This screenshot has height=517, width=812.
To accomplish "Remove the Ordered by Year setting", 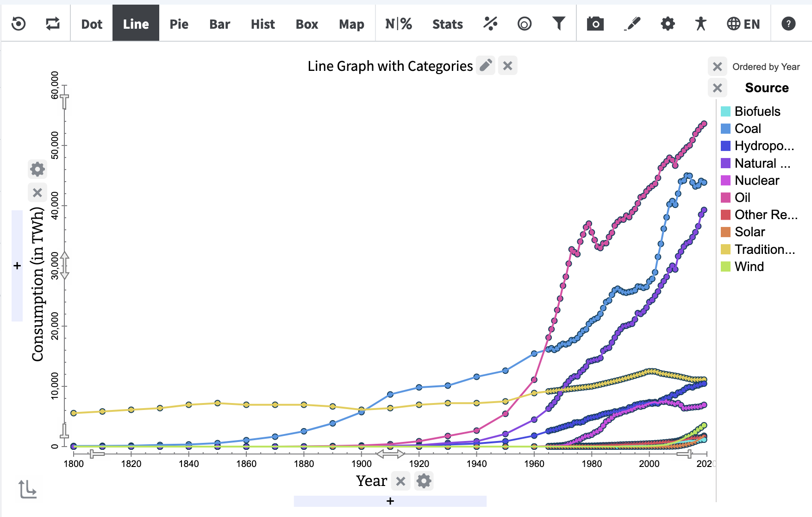I will (x=718, y=66).
